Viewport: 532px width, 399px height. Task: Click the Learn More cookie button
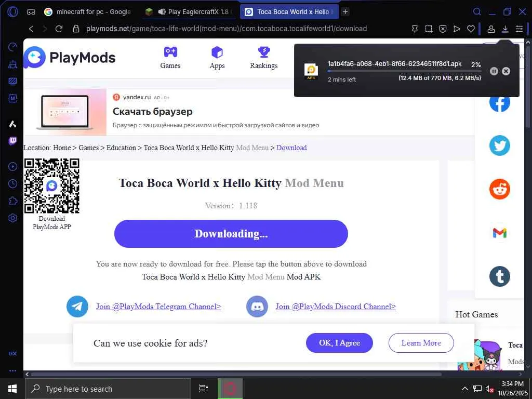(x=421, y=343)
